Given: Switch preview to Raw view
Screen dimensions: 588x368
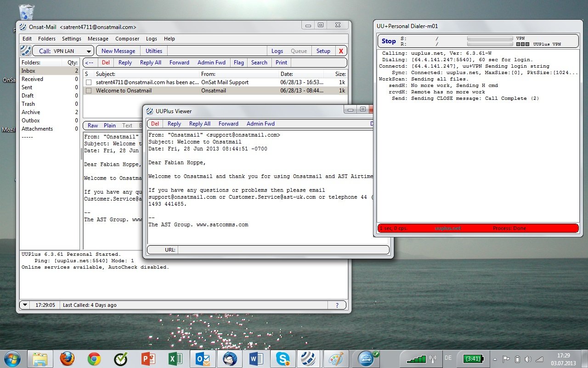Looking at the screenshot, I should point(93,126).
